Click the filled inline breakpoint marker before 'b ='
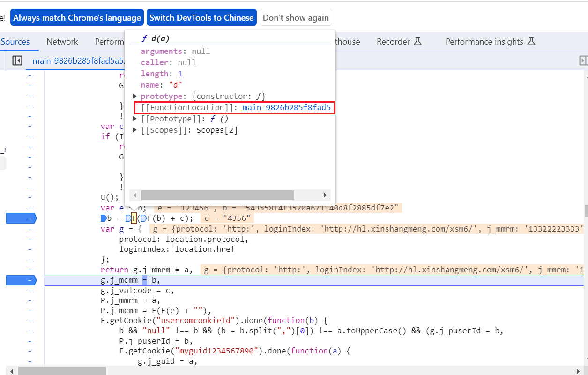 [x=104, y=218]
